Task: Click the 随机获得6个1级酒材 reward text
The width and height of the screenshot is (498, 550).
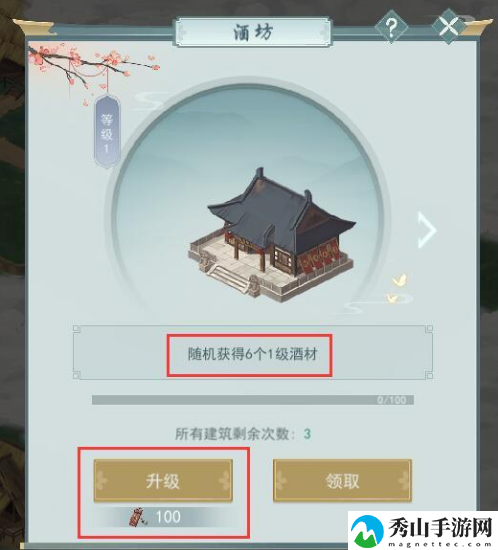Action: [253, 354]
